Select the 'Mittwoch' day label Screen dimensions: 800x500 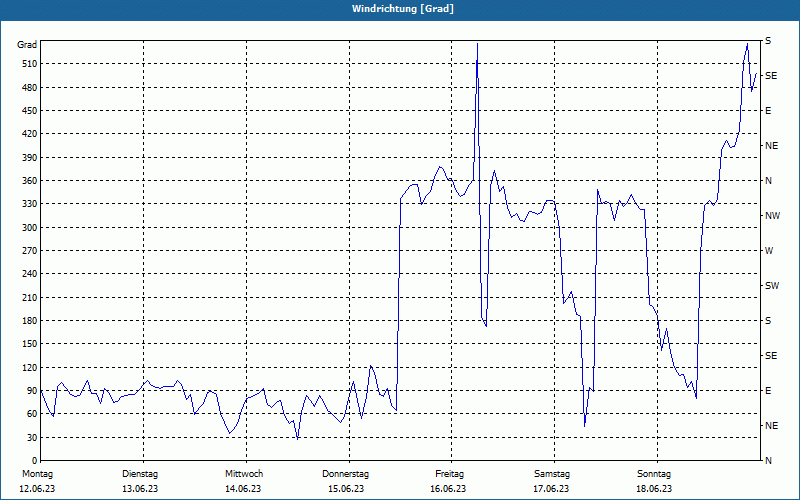point(244,474)
